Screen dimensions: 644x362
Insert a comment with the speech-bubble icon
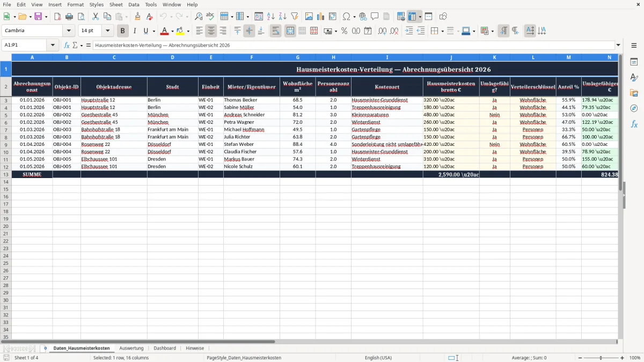click(375, 17)
